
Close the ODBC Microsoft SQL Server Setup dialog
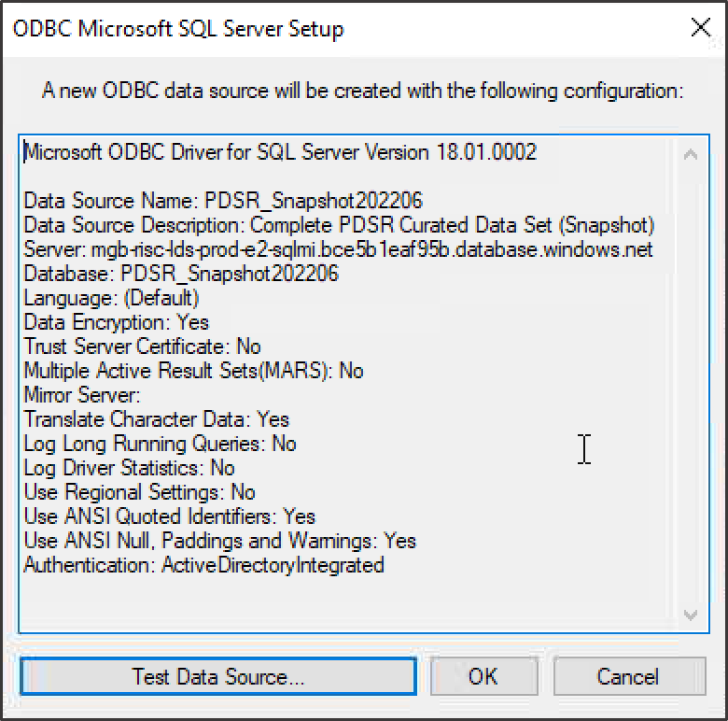(x=700, y=27)
